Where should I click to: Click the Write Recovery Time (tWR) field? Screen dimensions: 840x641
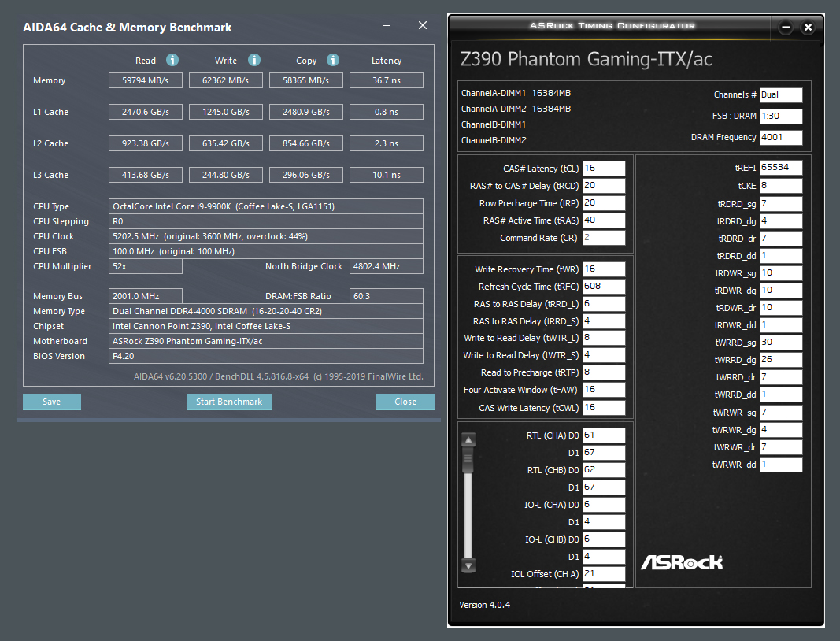[x=604, y=269]
